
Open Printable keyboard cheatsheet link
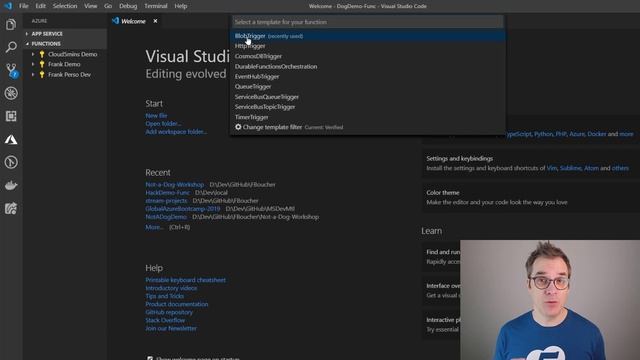pos(185,280)
